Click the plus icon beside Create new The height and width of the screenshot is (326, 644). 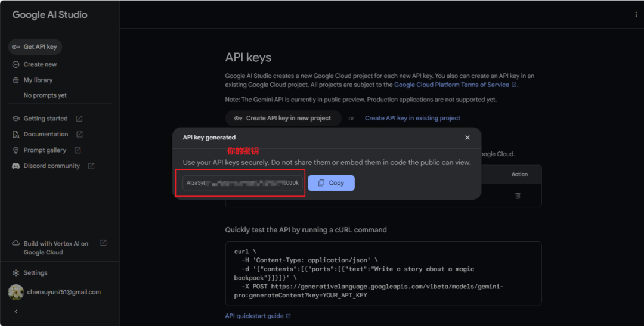pyautogui.click(x=16, y=64)
